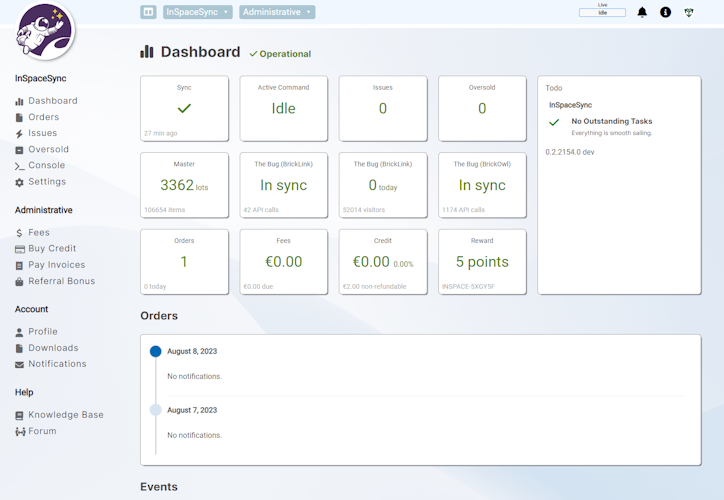This screenshot has height=500, width=724.
Task: Open Console via its terminal icon
Action: pyautogui.click(x=19, y=166)
